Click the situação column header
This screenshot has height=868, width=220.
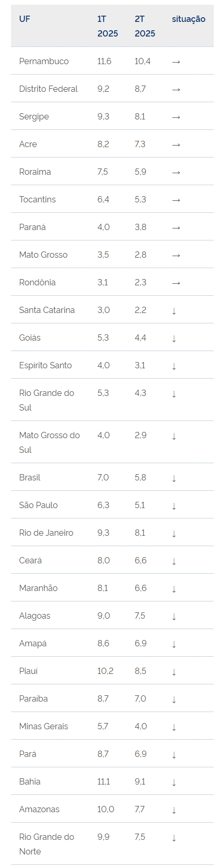point(189,19)
